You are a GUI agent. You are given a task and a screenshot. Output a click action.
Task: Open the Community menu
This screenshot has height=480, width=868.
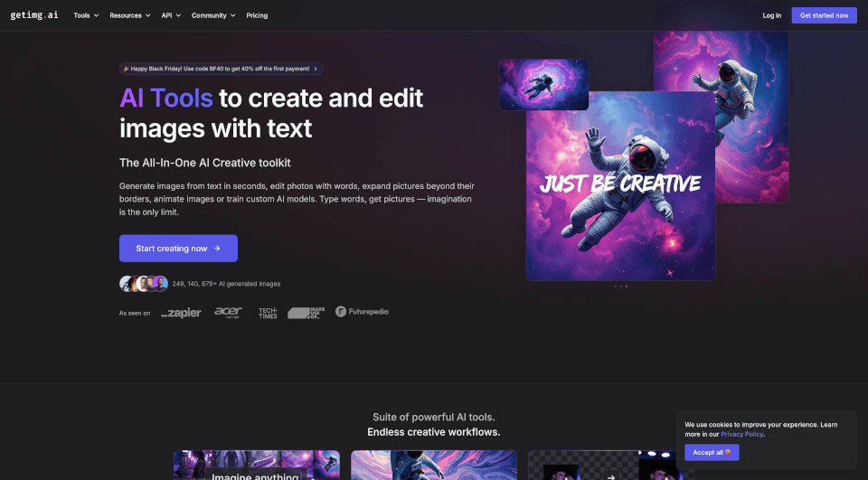point(213,15)
